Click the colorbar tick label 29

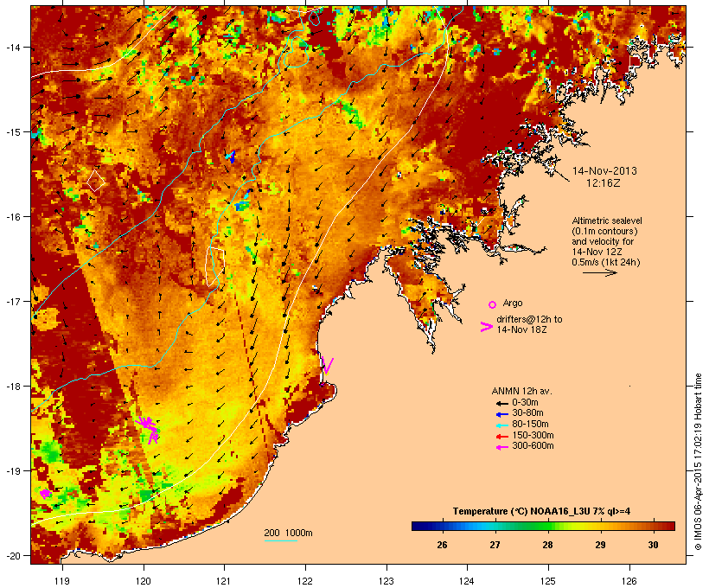(600, 545)
